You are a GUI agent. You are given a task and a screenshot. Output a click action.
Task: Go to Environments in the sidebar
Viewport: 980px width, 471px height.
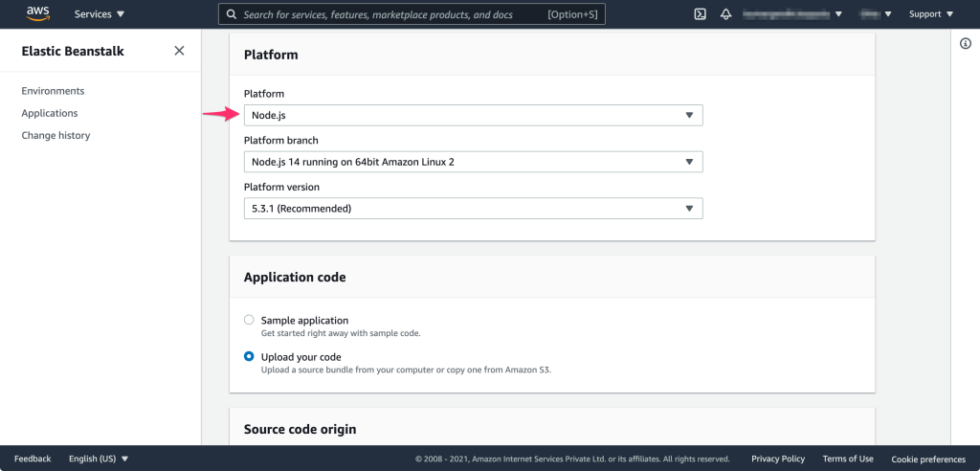point(53,91)
